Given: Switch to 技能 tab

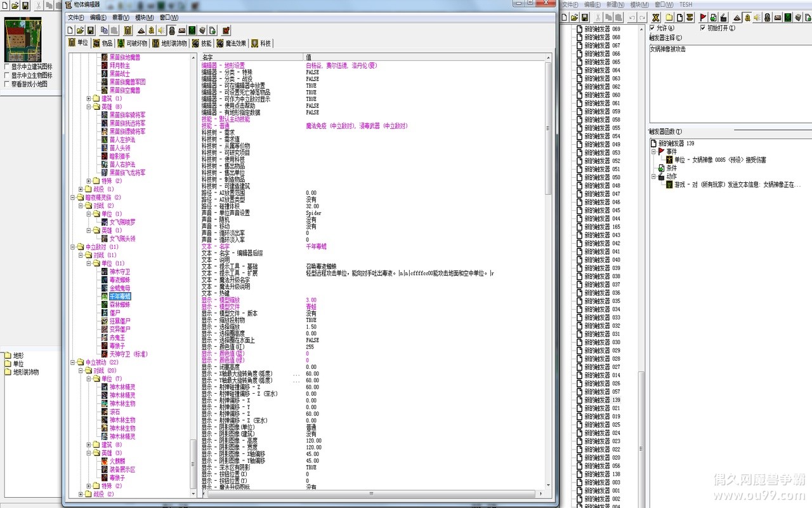Looking at the screenshot, I should pyautogui.click(x=202, y=43).
